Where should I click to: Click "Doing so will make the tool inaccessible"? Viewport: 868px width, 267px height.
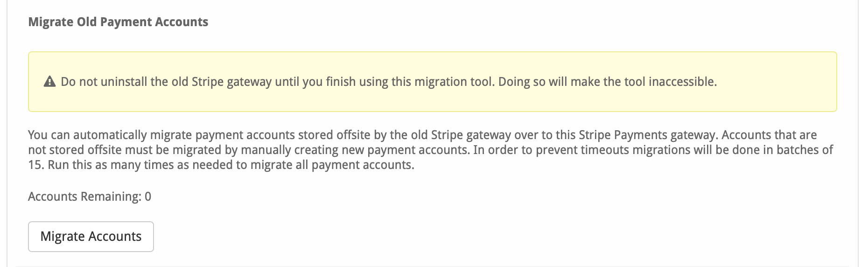pos(607,82)
